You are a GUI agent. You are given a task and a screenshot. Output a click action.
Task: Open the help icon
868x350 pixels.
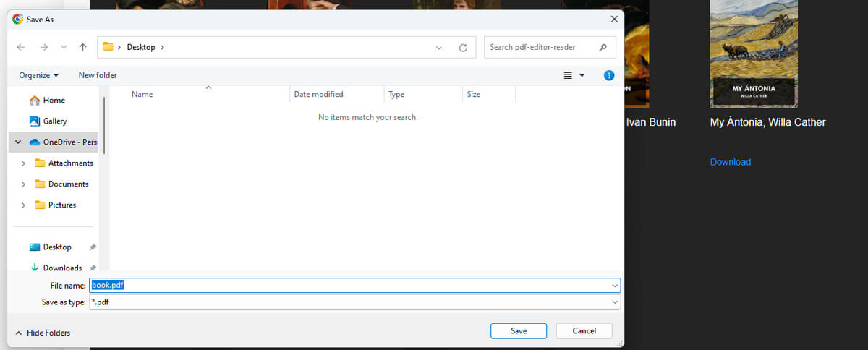tap(609, 75)
